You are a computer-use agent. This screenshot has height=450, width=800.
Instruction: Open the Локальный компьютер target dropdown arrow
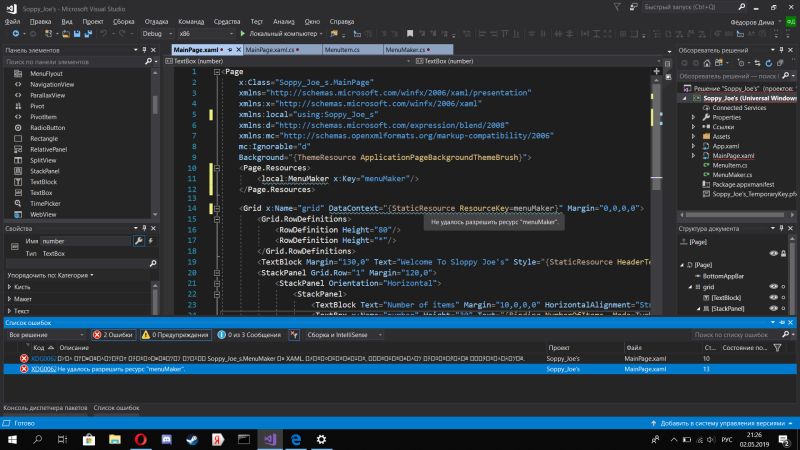(x=321, y=34)
